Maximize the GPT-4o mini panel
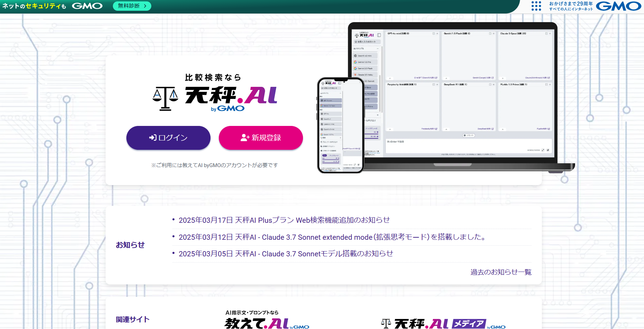 [x=433, y=34]
